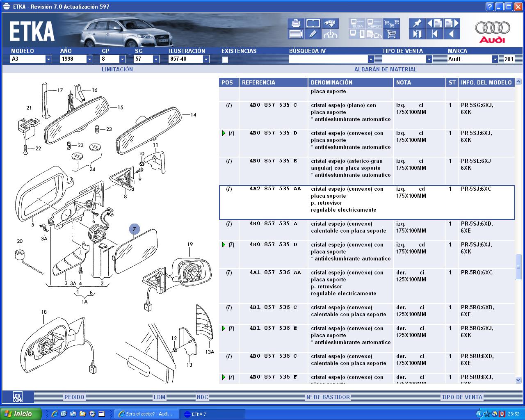This screenshot has width=525, height=420.
Task: Switch to the LIMITACIÓN tab
Action: 117,69
